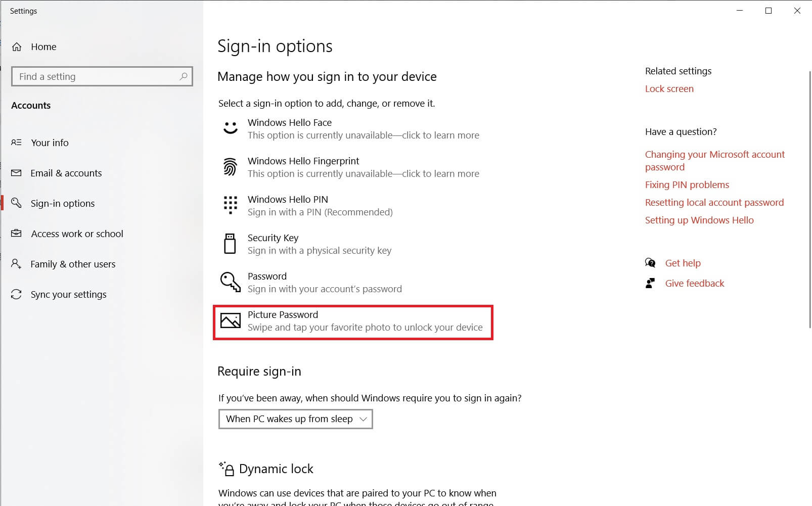Open Setting up Windows Hello link
The image size is (812, 506).
[x=699, y=220]
